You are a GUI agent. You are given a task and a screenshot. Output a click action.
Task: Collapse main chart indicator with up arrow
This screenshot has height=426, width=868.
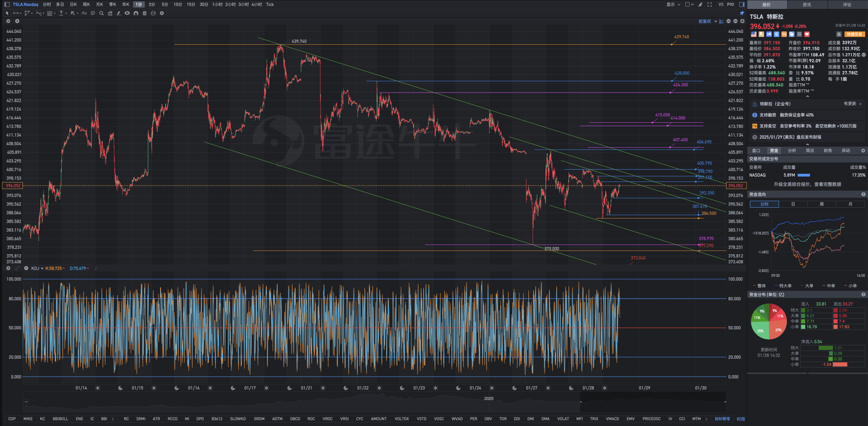17,21
